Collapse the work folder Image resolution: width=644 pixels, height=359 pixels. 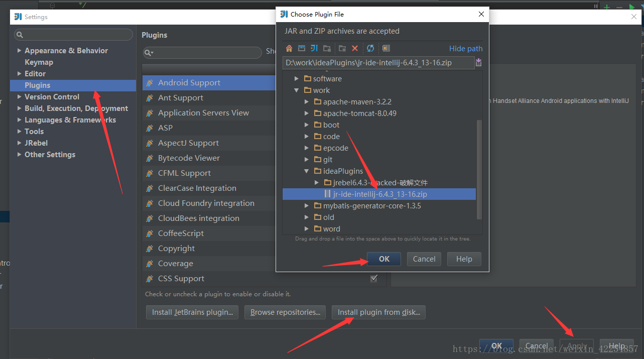pos(297,90)
